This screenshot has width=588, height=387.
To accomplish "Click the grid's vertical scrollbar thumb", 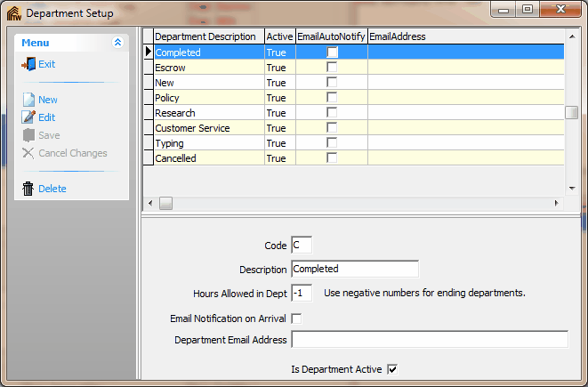I will pyautogui.click(x=572, y=112).
